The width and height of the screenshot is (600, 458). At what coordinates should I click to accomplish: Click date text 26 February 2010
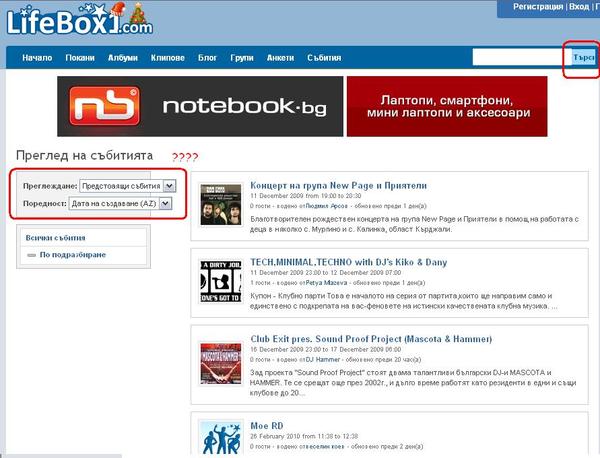304,436
